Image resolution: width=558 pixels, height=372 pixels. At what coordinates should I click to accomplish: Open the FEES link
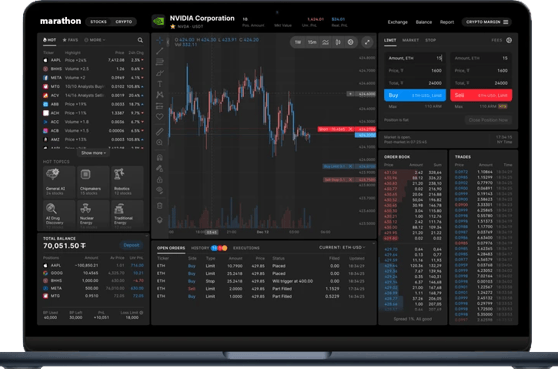point(497,40)
